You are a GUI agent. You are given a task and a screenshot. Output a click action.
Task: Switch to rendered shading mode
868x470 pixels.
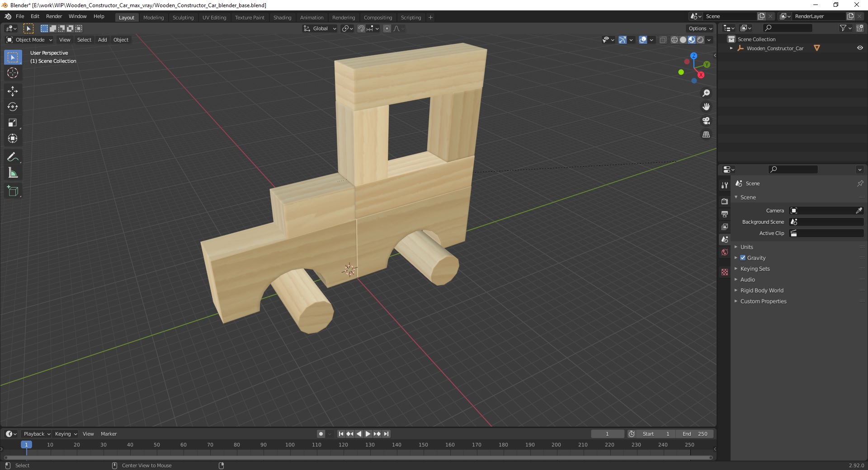coord(700,40)
